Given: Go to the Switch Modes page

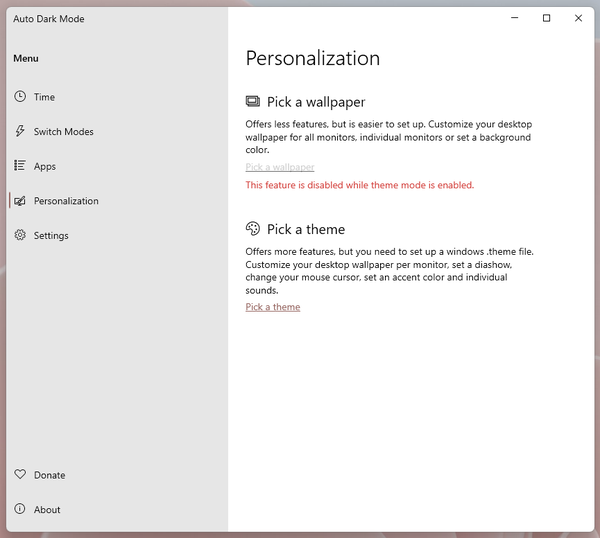Looking at the screenshot, I should tap(63, 132).
